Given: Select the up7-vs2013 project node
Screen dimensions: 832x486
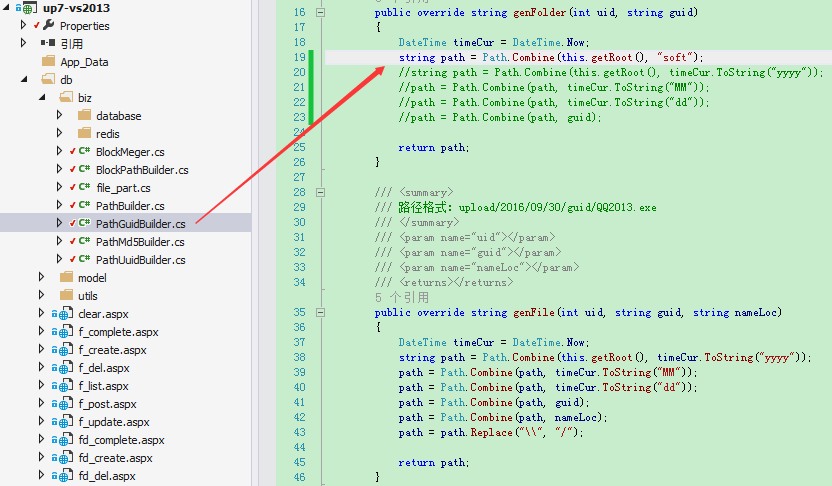Looking at the screenshot, I should (76, 7).
